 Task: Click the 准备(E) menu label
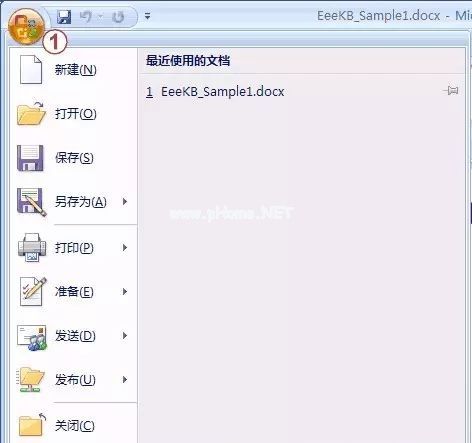click(x=74, y=292)
